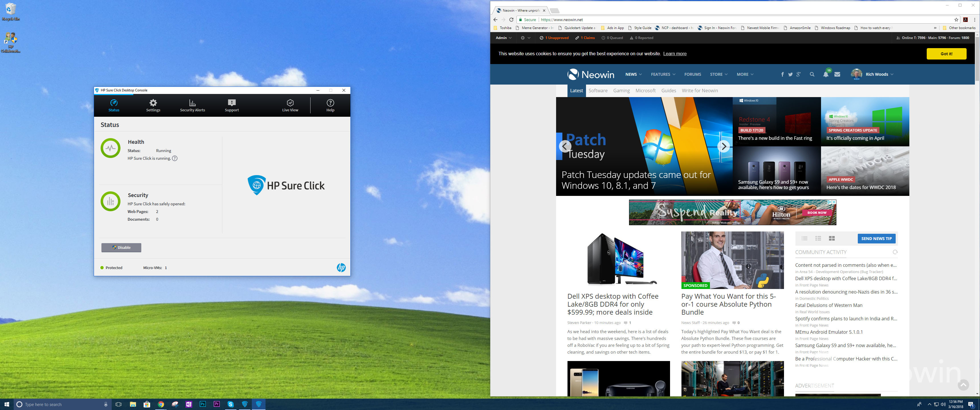Select the Gaming news tab

(x=621, y=91)
